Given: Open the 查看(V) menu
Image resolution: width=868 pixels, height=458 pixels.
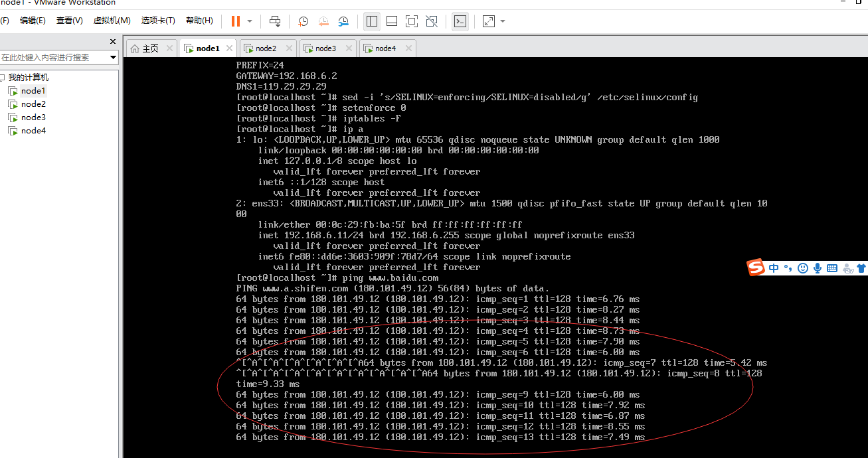Looking at the screenshot, I should click(x=69, y=21).
